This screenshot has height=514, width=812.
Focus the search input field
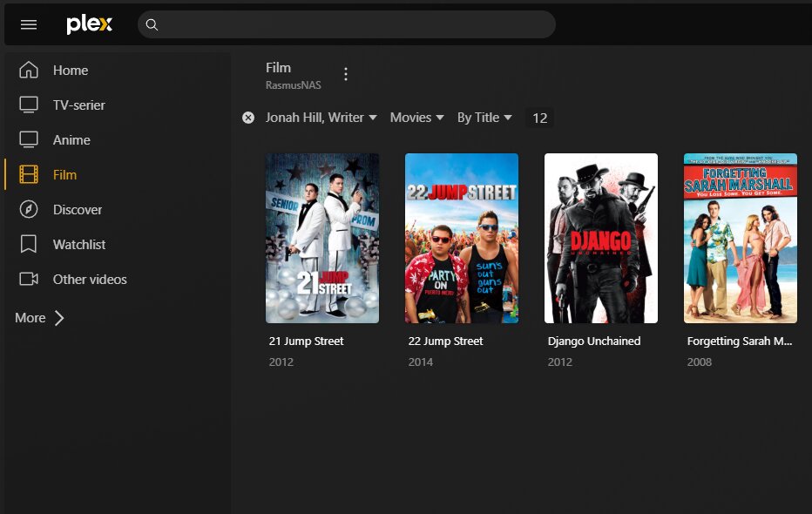(347, 24)
